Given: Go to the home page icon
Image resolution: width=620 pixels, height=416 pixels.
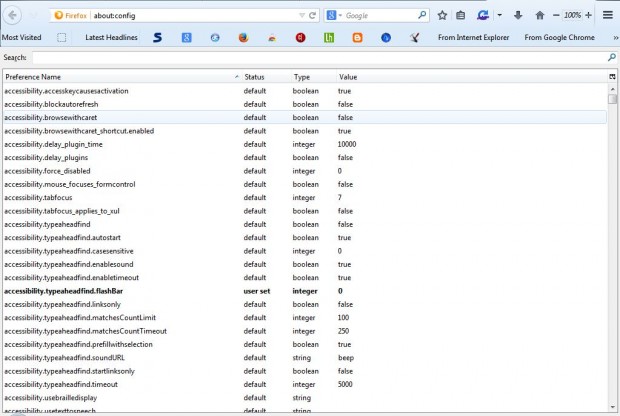Looking at the screenshot, I should [x=540, y=15].
